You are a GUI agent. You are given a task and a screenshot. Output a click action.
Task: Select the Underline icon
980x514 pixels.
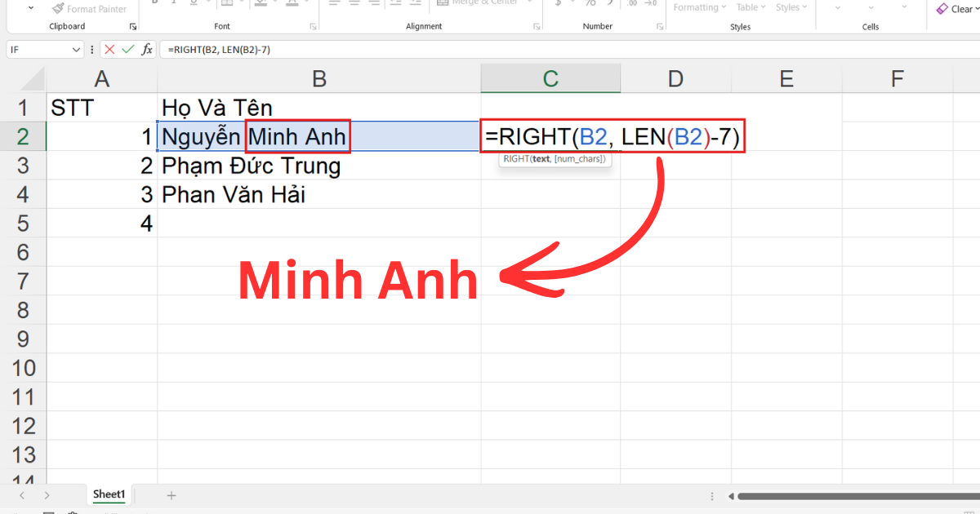[x=194, y=4]
